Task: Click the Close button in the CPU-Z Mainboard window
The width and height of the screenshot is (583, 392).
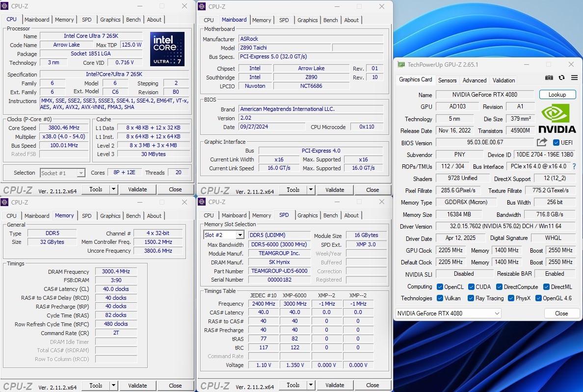Action: (x=372, y=189)
